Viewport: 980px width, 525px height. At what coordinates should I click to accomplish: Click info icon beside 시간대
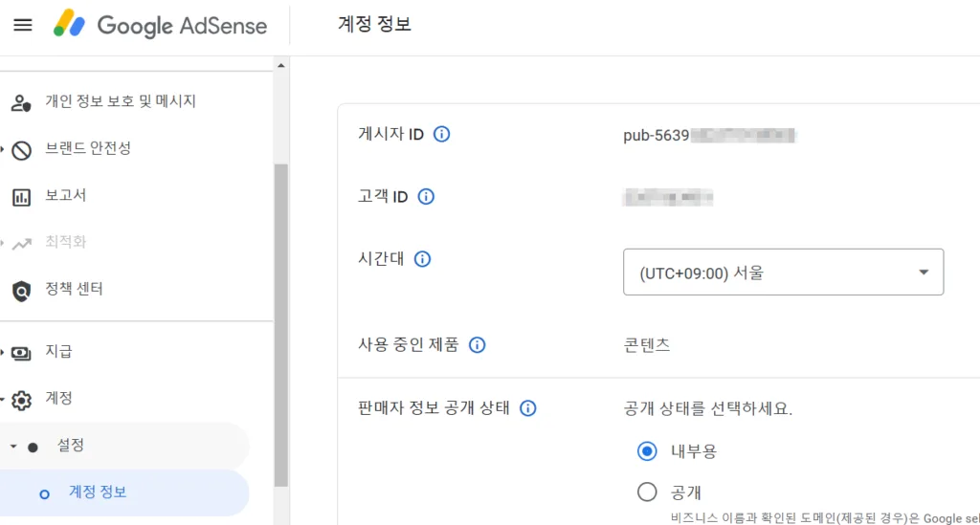[422, 258]
